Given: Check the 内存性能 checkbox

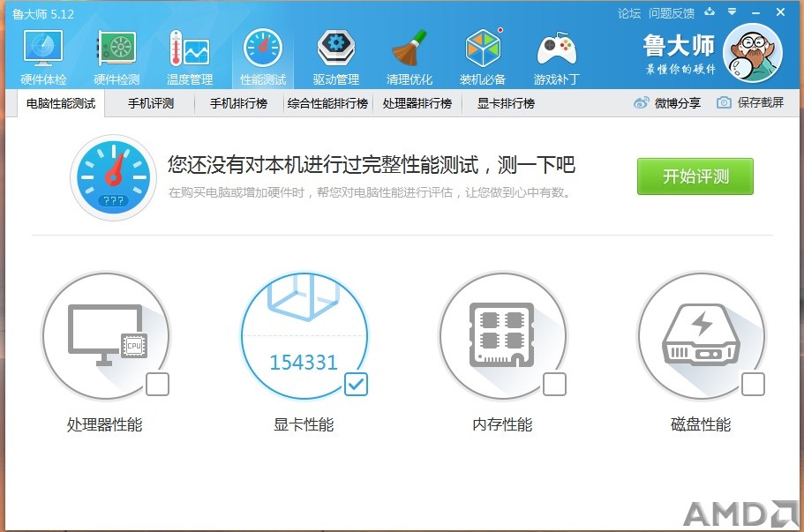Looking at the screenshot, I should click(554, 385).
